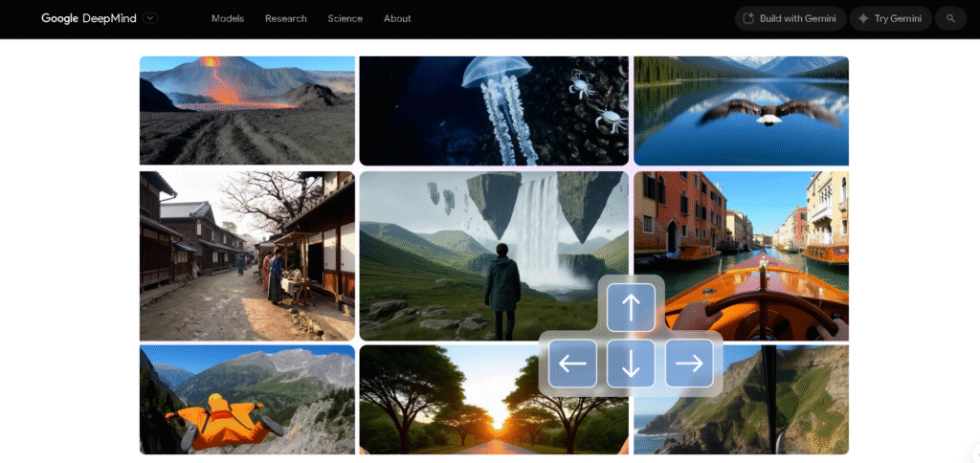Click the Google DeepMind logo
Screen dimensions: 980x463
coord(89,18)
